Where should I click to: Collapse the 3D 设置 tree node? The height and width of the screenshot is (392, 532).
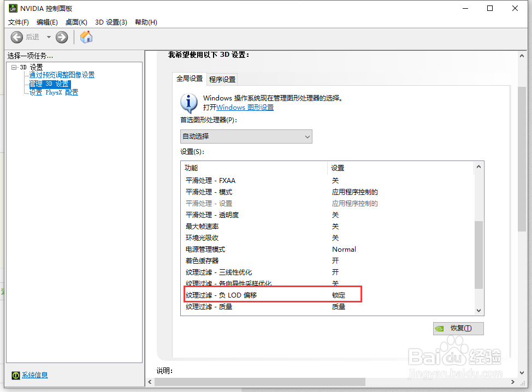point(14,67)
